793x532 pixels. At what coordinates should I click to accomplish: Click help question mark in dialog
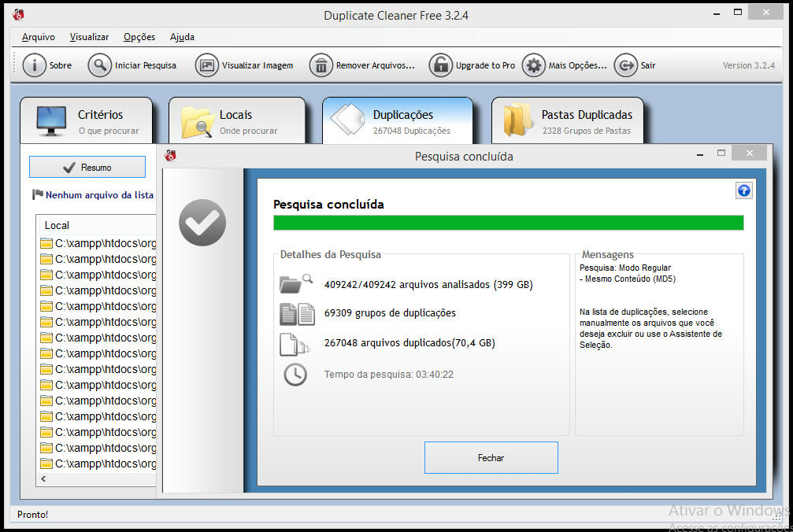[x=743, y=190]
